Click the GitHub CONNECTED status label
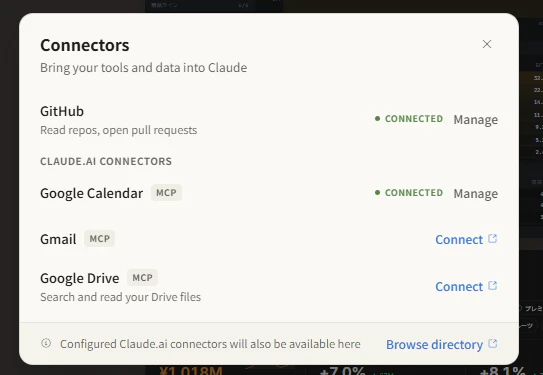 (414, 119)
